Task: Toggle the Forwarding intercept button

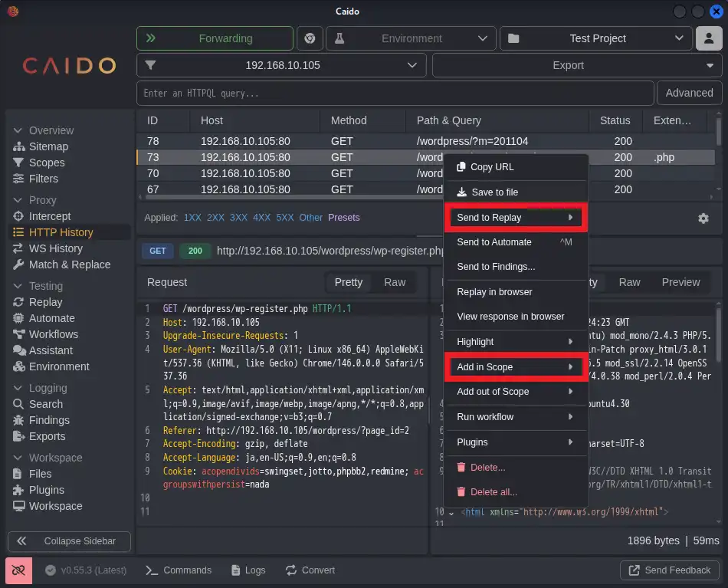Action: pos(215,38)
